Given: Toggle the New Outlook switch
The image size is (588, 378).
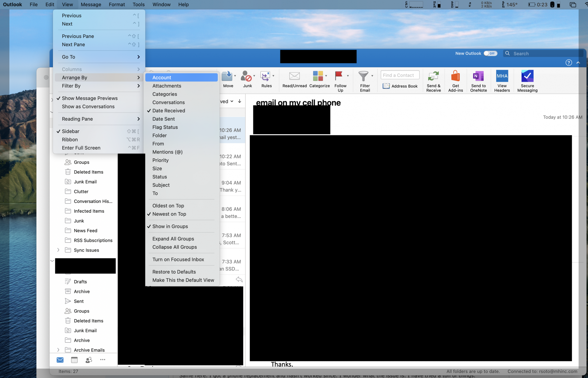Looking at the screenshot, I should [490, 54].
